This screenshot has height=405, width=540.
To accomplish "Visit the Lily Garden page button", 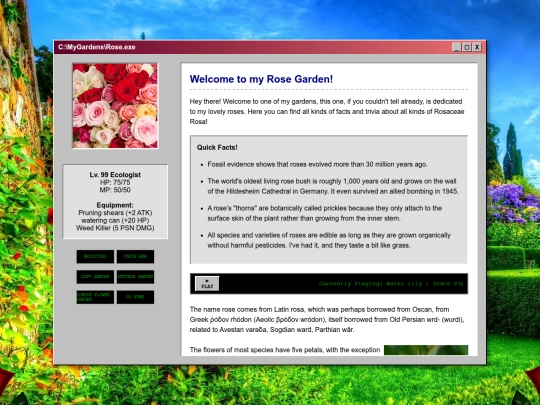I will pos(95,277).
